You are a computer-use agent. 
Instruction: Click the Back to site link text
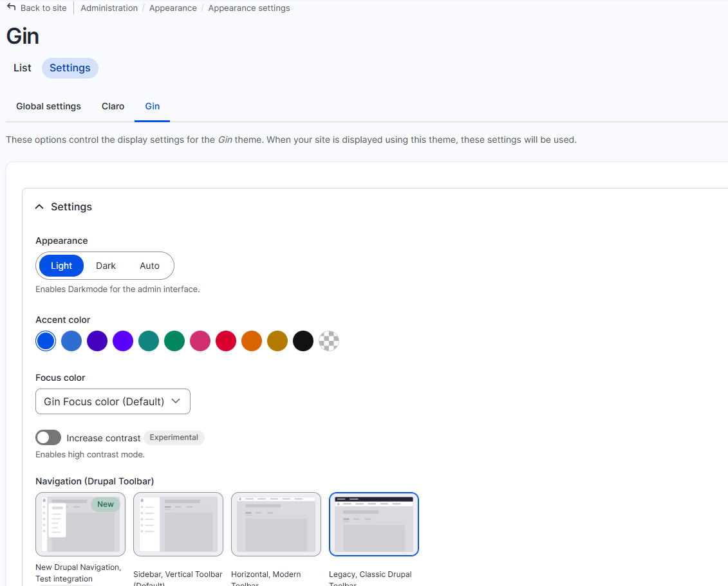pos(44,8)
